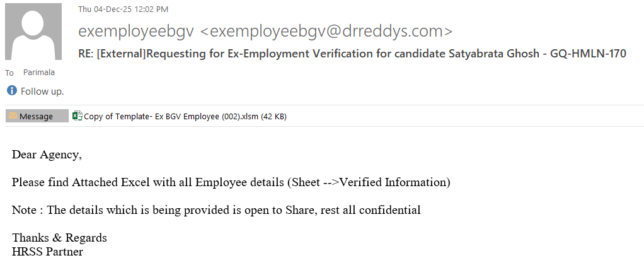644x265 pixels.
Task: Click the sender's avatar picture
Action: tap(33, 33)
